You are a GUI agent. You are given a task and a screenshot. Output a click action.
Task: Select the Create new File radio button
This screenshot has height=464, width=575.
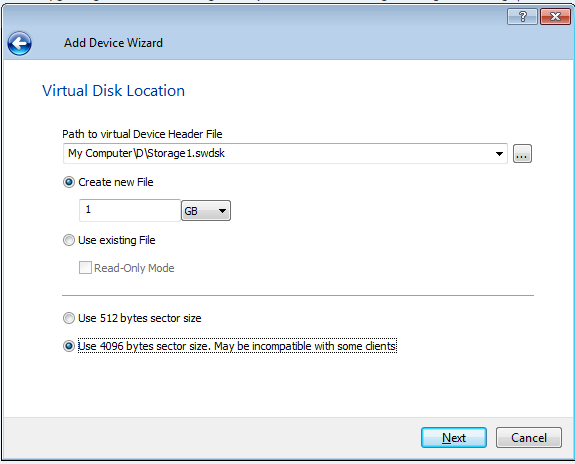[69, 182]
